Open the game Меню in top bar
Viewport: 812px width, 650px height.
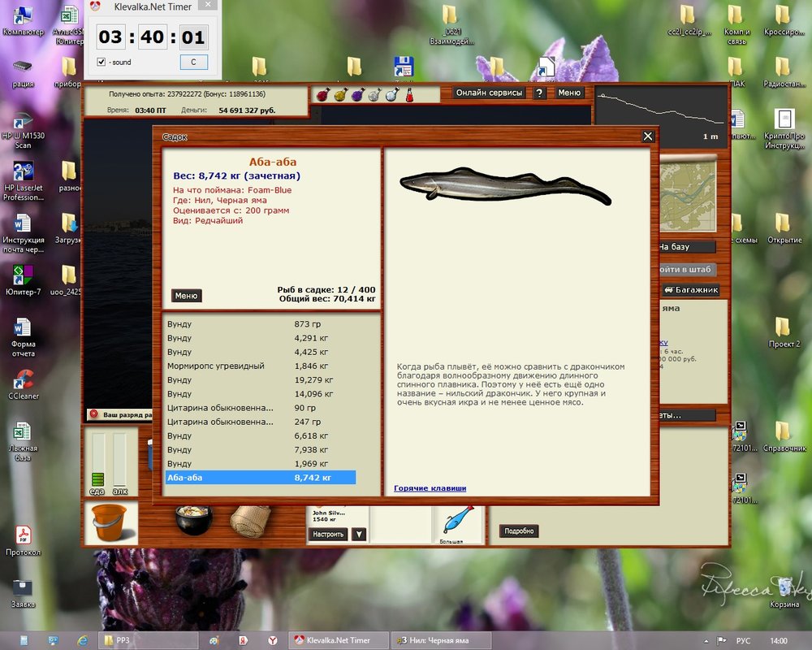point(569,93)
